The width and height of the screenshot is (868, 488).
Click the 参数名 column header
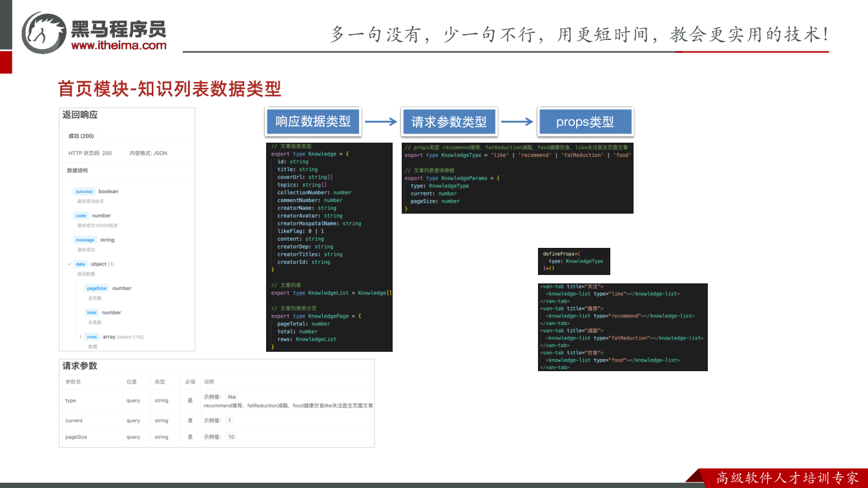pyautogui.click(x=73, y=381)
